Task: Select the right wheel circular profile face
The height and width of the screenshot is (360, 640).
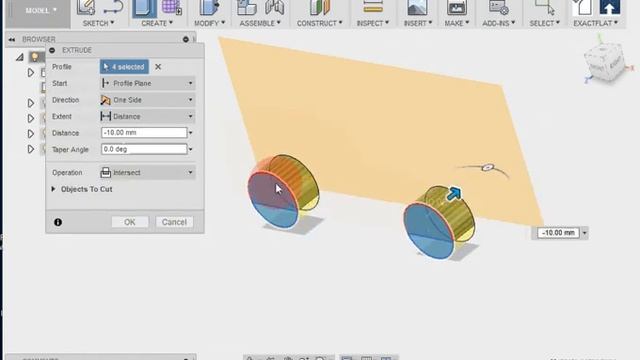Action: coord(428,231)
